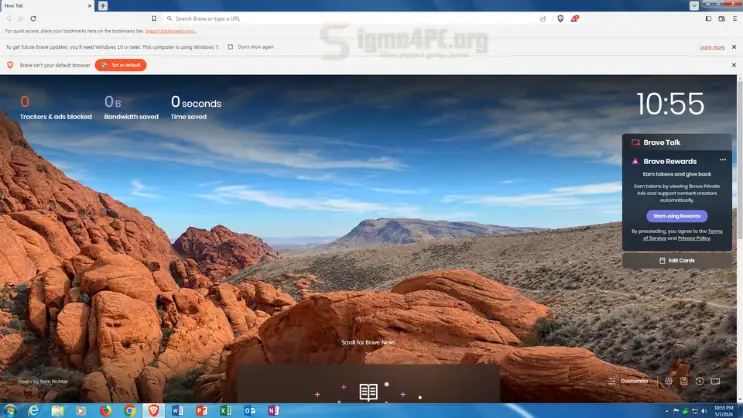Launch Firefox from the taskbar

105,410
